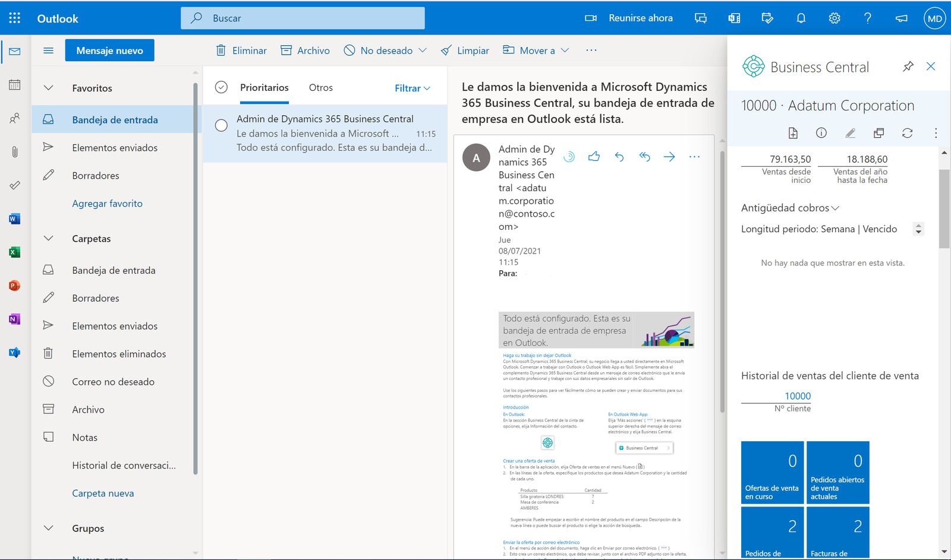Open the Teams chat icon in header
Screen dimensions: 951x560
coord(701,18)
